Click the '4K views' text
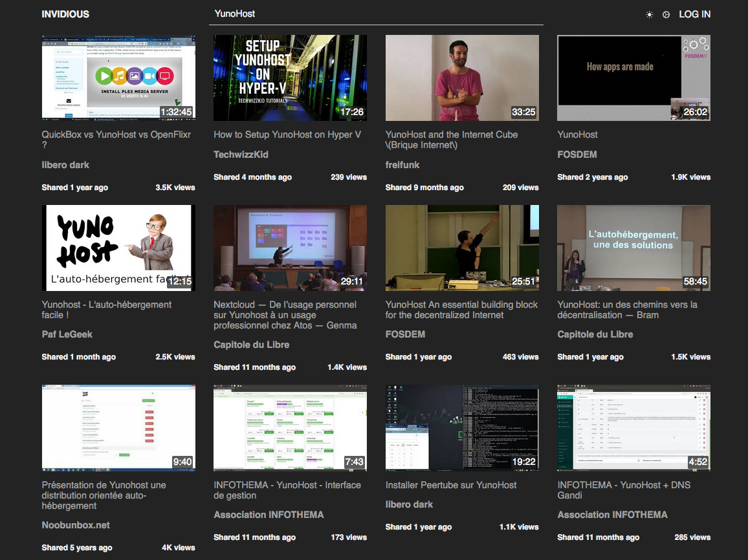Image resolution: width=748 pixels, height=560 pixels. (x=179, y=548)
